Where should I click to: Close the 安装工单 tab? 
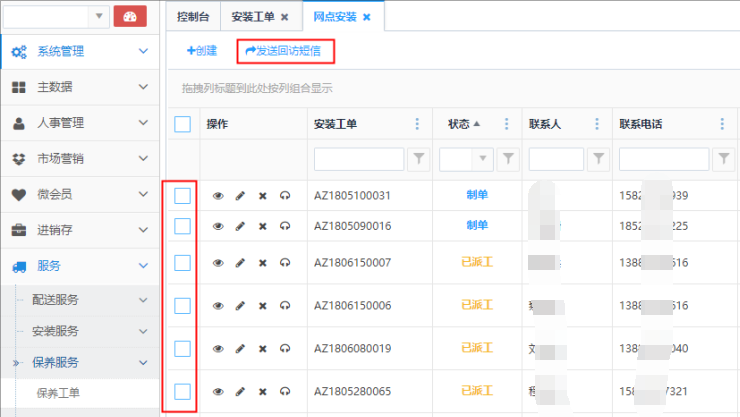pyautogui.click(x=285, y=17)
